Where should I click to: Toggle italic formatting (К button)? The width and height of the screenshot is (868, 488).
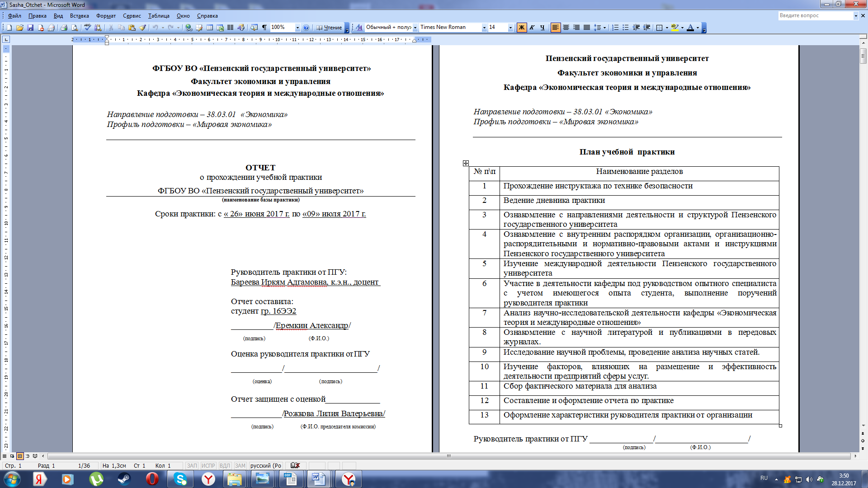point(532,28)
